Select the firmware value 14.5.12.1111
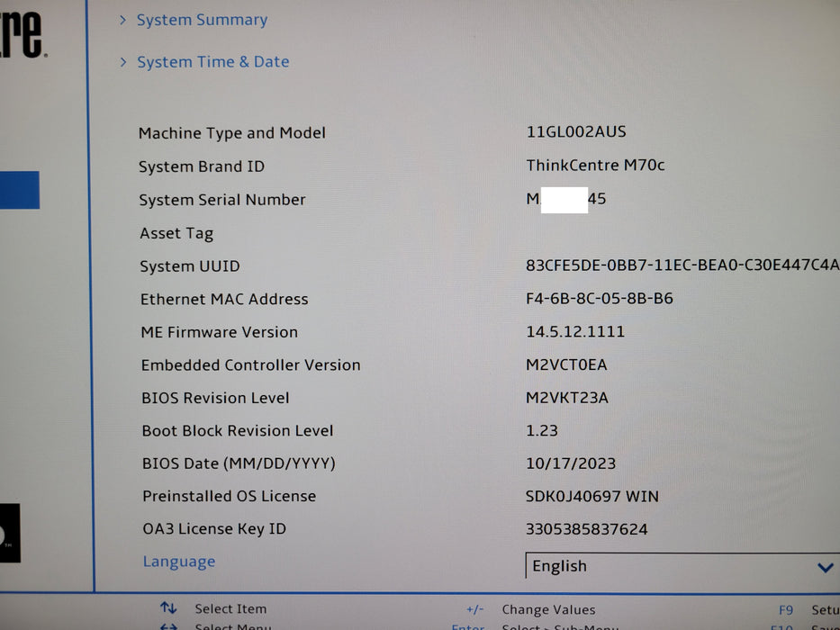Screen dimensions: 840x630 click(575, 331)
